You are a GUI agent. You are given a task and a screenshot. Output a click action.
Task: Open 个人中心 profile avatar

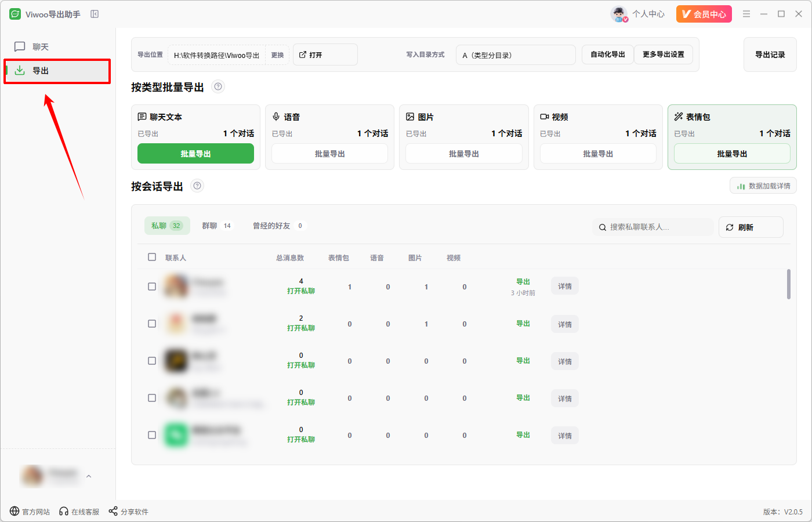(x=619, y=14)
